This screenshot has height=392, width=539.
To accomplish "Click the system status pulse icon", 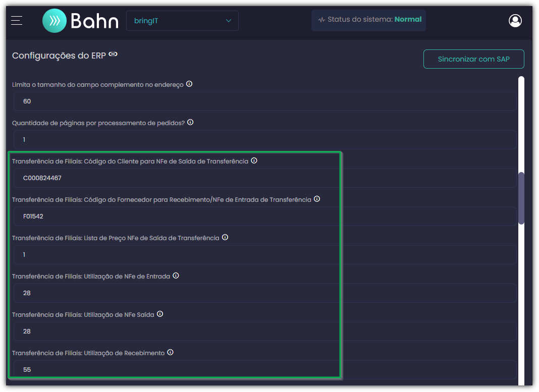I will point(321,20).
